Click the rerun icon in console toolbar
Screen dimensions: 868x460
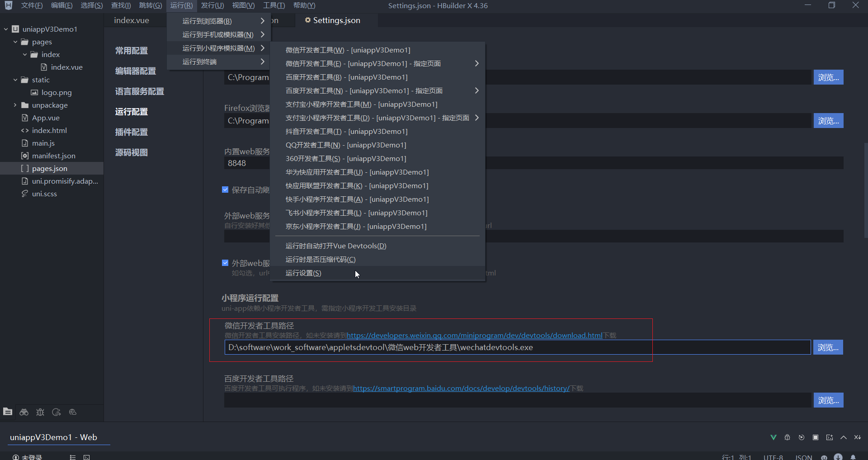(x=802, y=437)
